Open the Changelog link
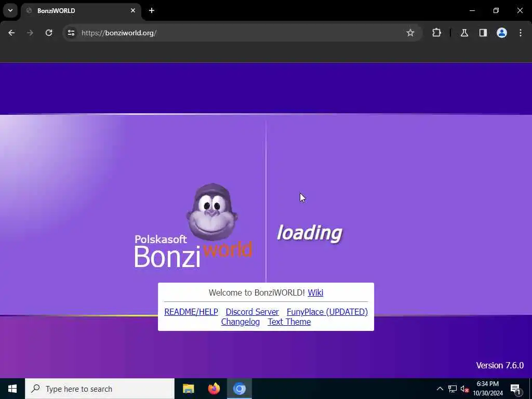 240,322
